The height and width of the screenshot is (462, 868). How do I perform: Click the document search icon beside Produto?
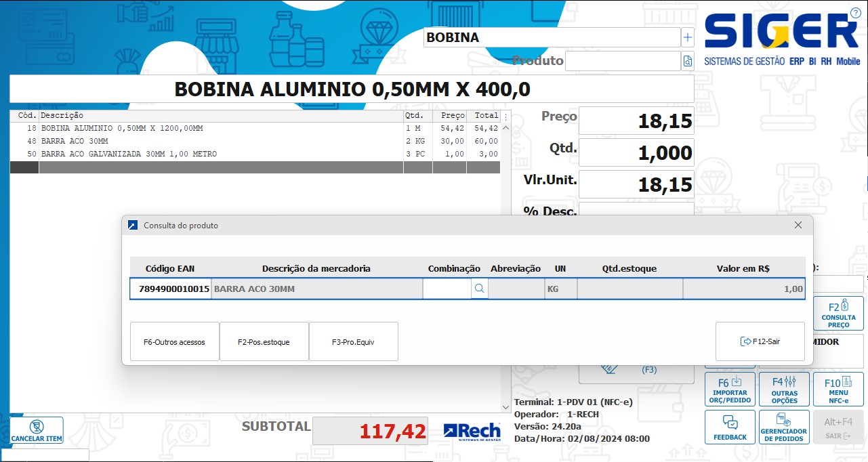[688, 61]
